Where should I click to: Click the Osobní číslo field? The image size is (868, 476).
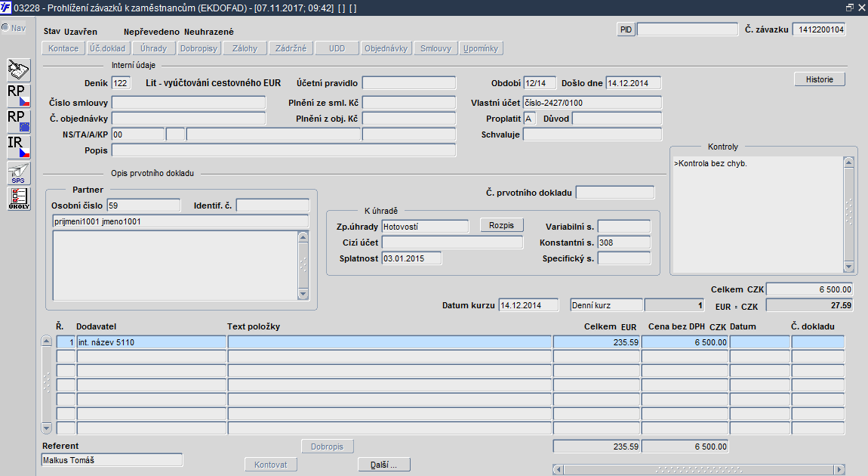tap(143, 206)
